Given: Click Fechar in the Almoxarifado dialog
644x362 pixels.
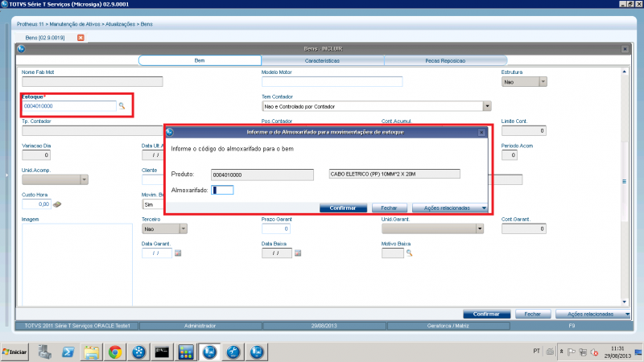Looking at the screenshot, I should [389, 208].
